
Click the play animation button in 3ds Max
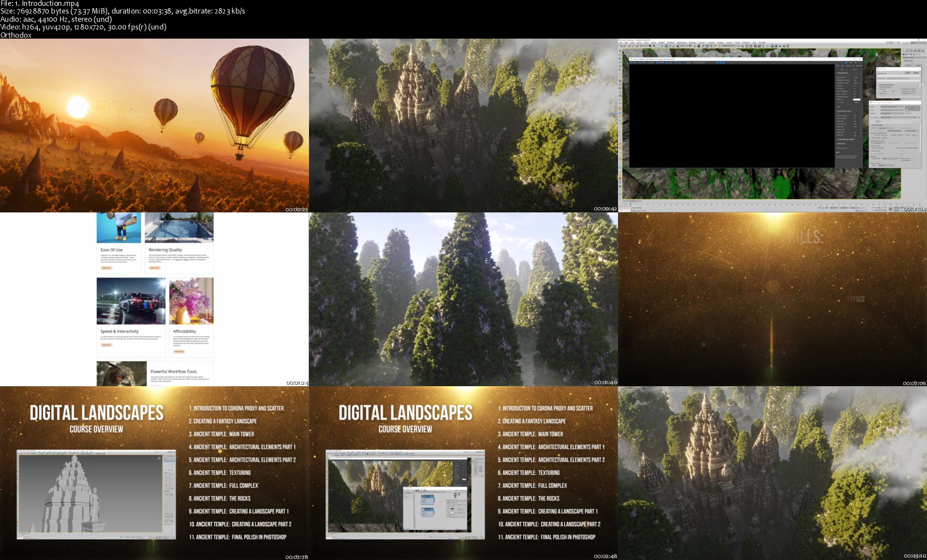[x=879, y=208]
